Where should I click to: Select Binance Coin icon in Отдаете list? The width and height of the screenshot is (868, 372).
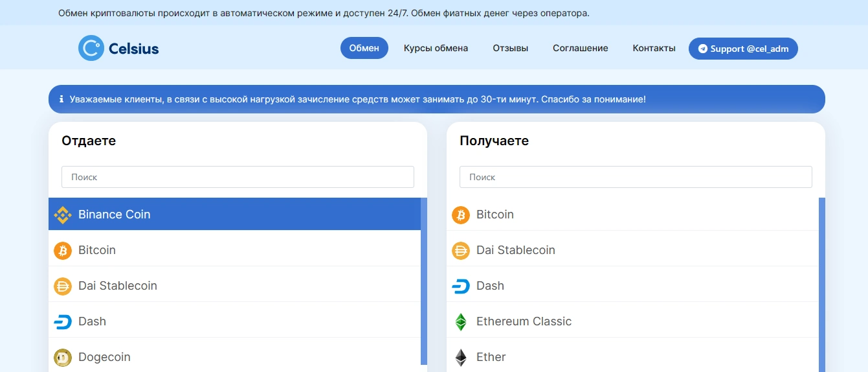coord(63,215)
